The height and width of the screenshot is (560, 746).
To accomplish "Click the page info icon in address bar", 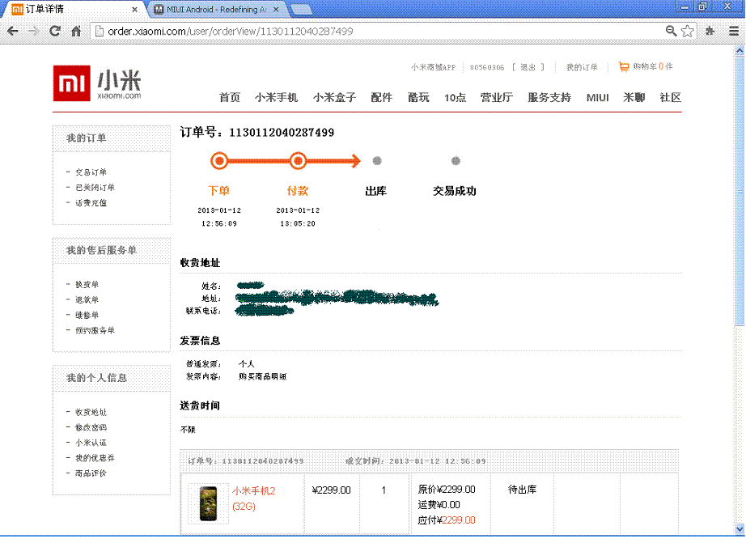I will point(100,32).
